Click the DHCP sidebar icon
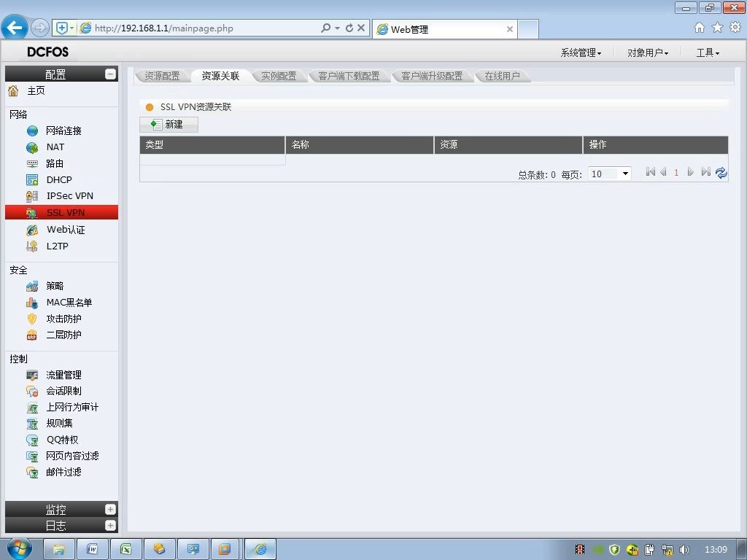747x560 pixels. 32,179
